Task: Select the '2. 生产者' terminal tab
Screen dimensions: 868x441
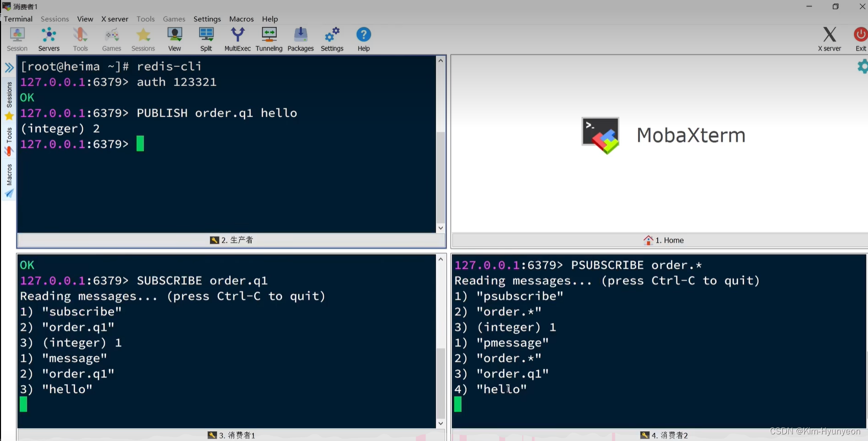Action: point(231,240)
